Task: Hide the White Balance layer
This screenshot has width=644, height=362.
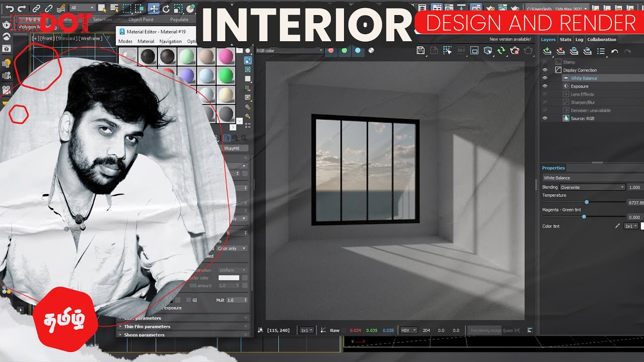Action: [544, 78]
